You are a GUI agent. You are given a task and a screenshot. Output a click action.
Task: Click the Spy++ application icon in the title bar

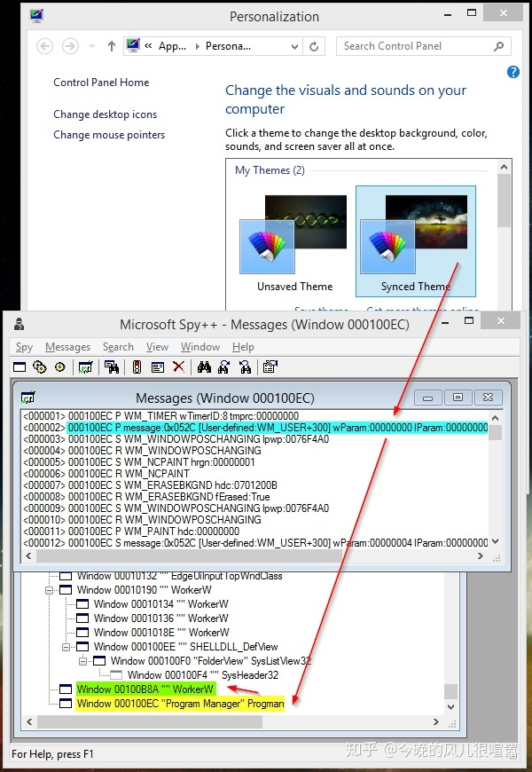[x=19, y=324]
